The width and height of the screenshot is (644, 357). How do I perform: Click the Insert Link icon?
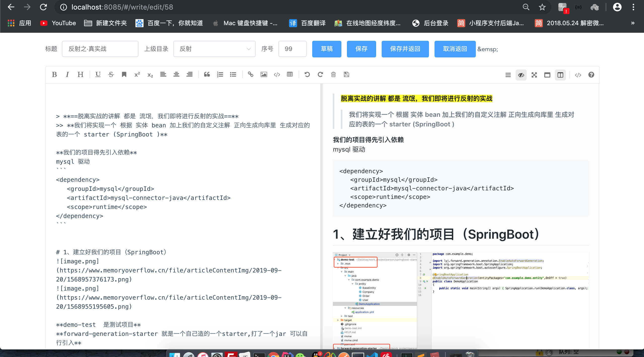251,74
